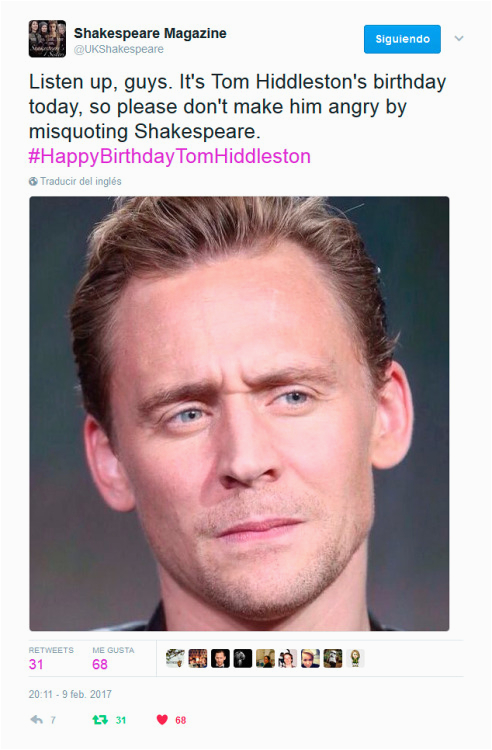Toggle the Siguiendo follow button

[x=402, y=39]
